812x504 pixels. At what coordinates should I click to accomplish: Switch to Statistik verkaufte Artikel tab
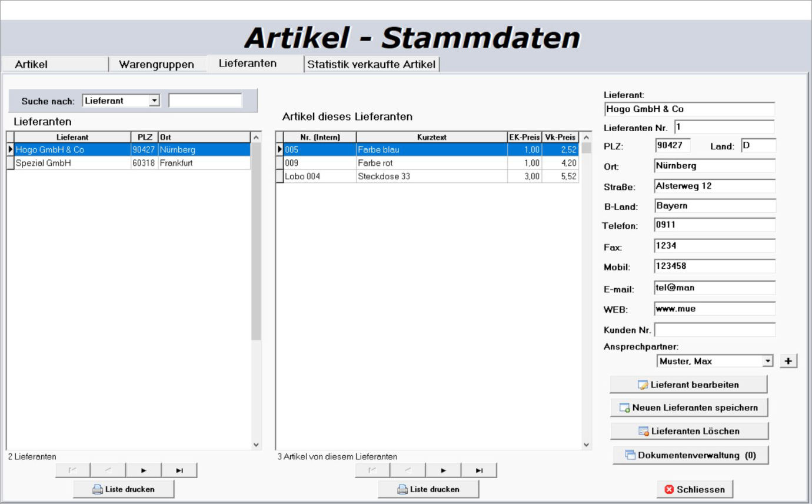(x=371, y=65)
